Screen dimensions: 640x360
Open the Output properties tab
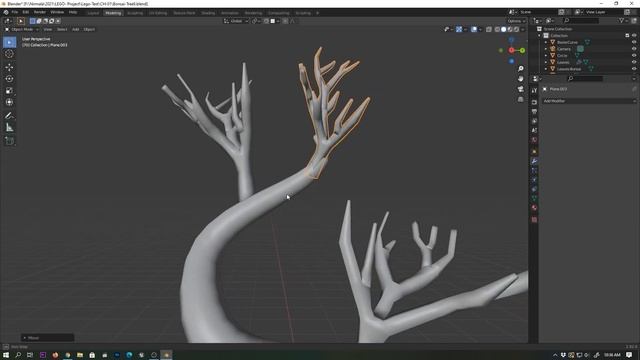coord(534,112)
